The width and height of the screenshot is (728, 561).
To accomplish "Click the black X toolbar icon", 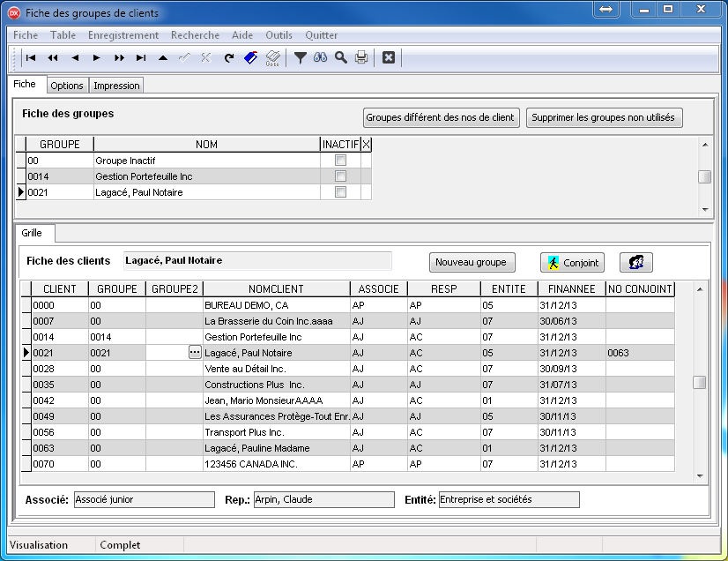I will [x=388, y=58].
